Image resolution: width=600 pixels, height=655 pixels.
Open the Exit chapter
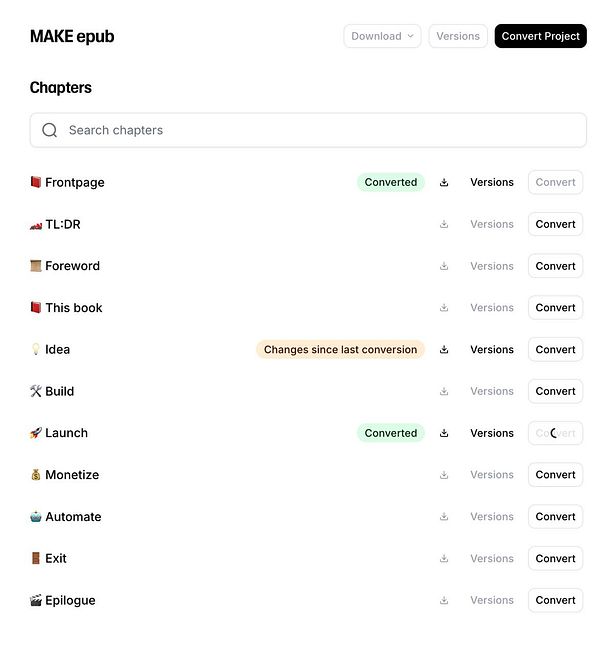tap(56, 558)
